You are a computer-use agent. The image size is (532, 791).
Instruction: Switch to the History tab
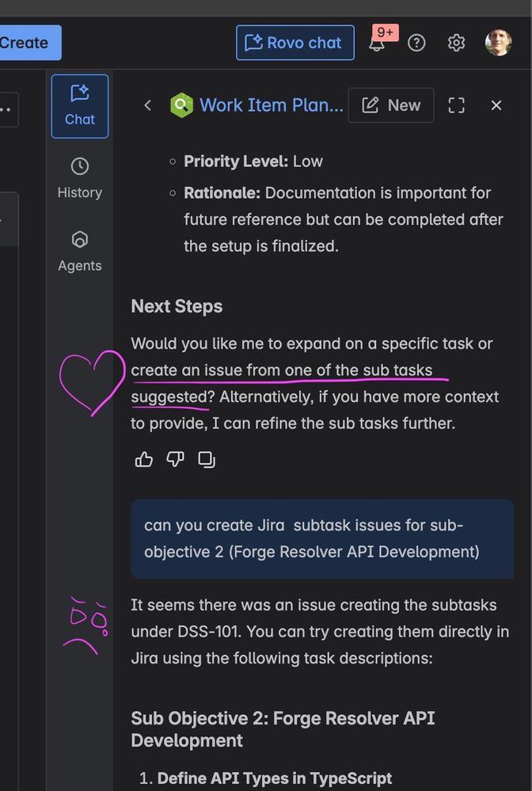pyautogui.click(x=79, y=177)
